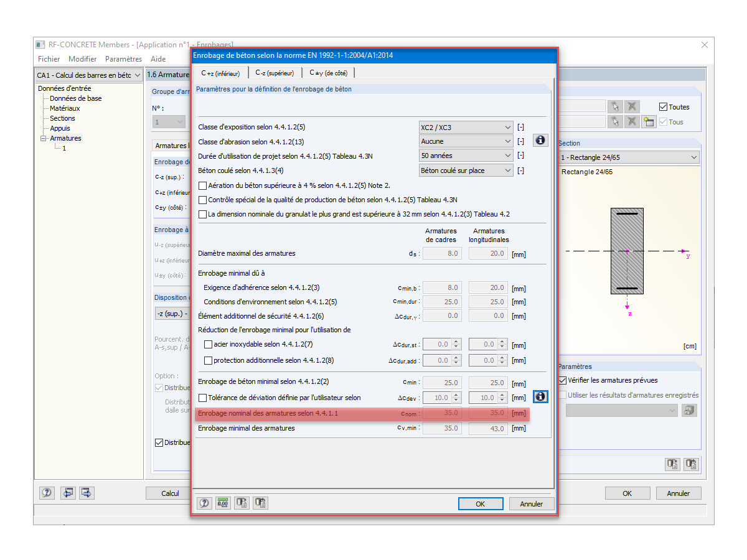
Task: Open Aide menu
Action: pos(158,59)
